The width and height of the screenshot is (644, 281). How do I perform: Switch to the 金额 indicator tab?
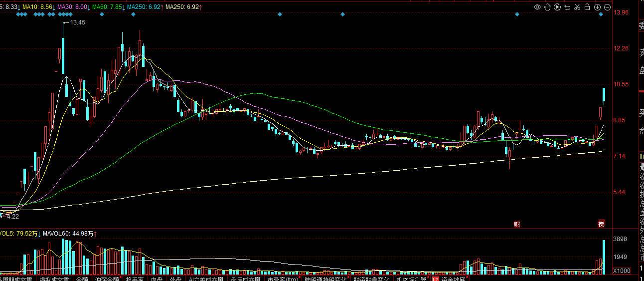pyautogui.click(x=82, y=279)
